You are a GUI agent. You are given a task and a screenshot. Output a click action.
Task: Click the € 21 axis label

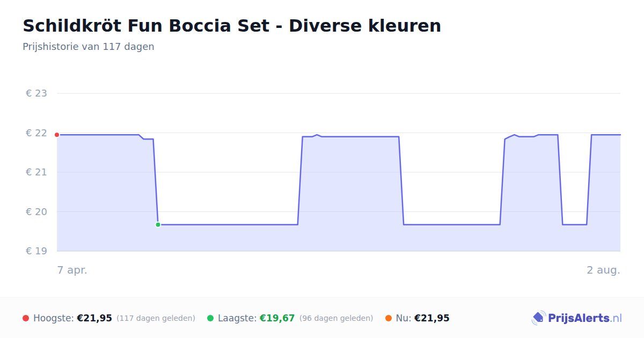36,172
